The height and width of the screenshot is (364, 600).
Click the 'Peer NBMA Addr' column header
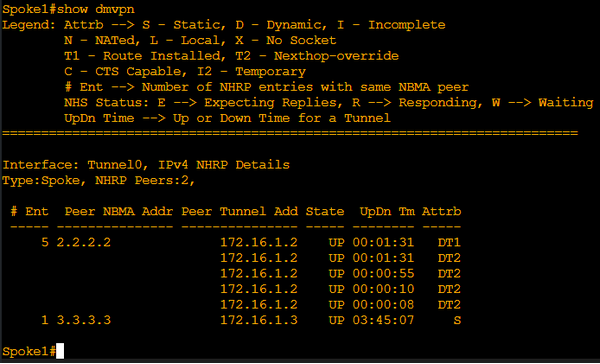pyautogui.click(x=119, y=211)
